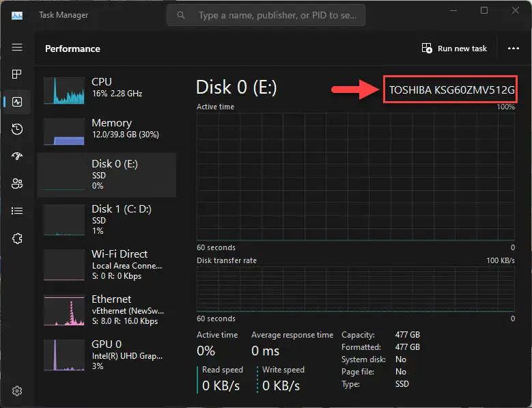This screenshot has width=532, height=408.
Task: Open the Processes page icon
Action: pyautogui.click(x=17, y=74)
